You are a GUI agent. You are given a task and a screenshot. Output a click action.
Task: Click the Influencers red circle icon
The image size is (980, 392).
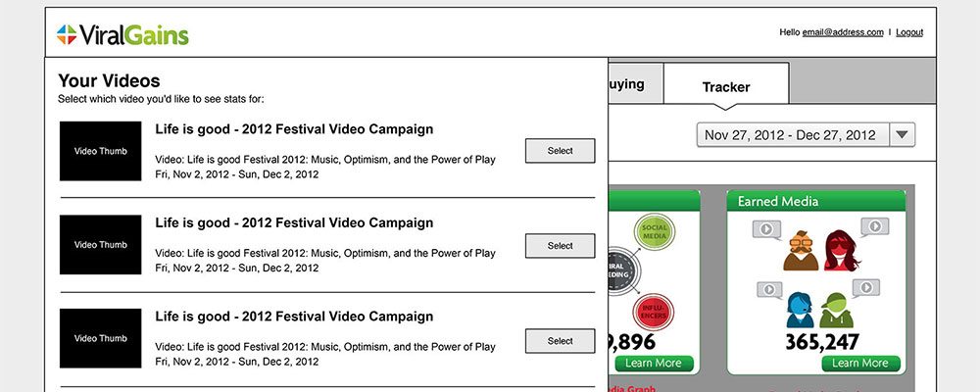pos(653,312)
